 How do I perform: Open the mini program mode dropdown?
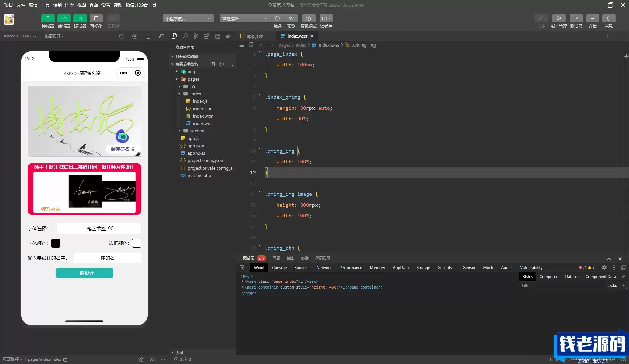(x=188, y=19)
